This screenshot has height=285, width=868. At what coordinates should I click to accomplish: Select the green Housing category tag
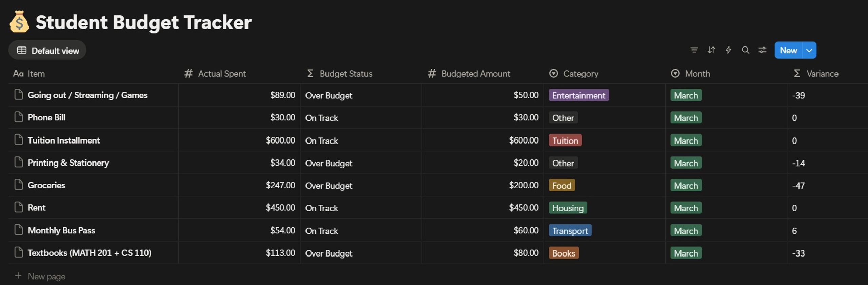coord(568,208)
